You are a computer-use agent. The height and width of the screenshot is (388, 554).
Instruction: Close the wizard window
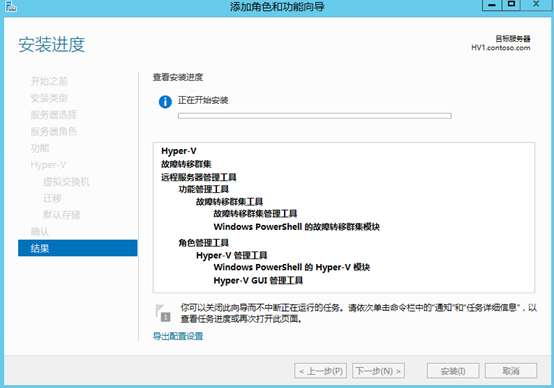click(536, 5)
